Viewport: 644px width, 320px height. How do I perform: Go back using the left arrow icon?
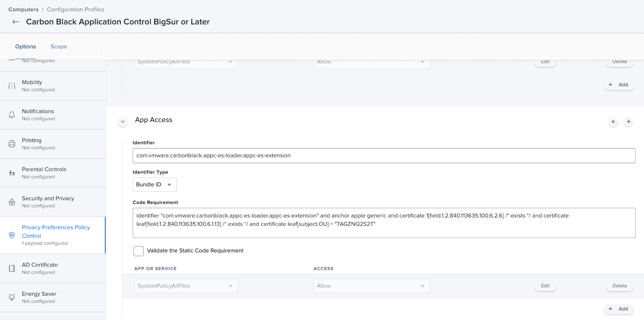(16, 22)
